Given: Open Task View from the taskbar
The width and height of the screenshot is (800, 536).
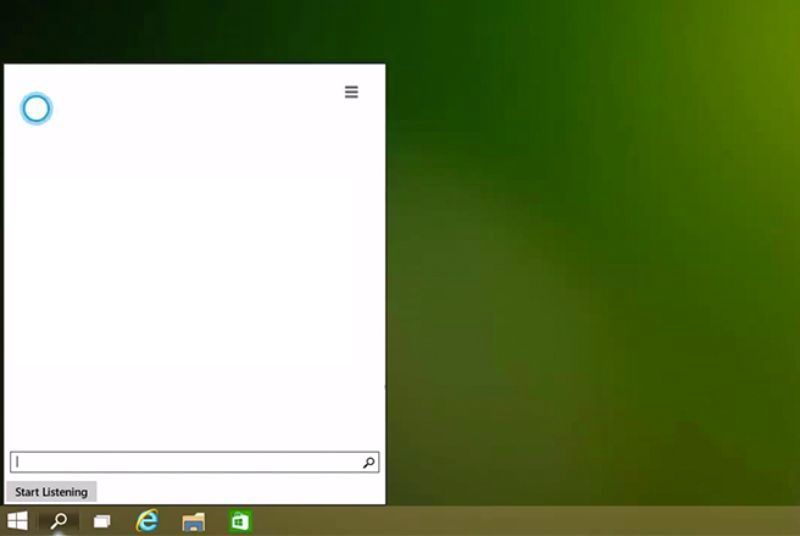Looking at the screenshot, I should [102, 521].
